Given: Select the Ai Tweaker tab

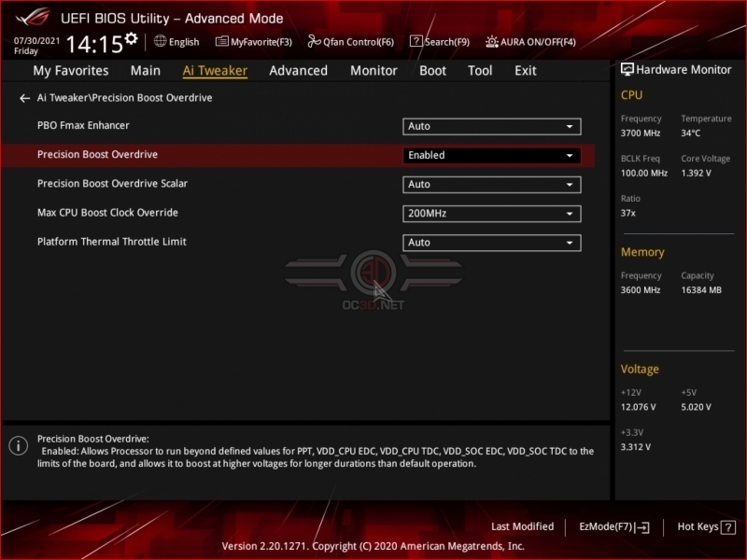Looking at the screenshot, I should [x=215, y=71].
